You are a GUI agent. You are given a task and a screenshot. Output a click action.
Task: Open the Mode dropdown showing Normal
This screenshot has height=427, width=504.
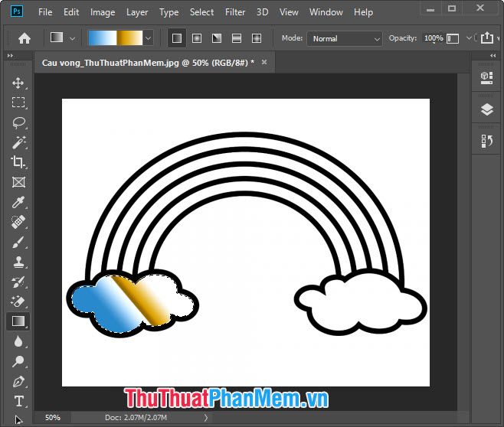[x=344, y=38]
